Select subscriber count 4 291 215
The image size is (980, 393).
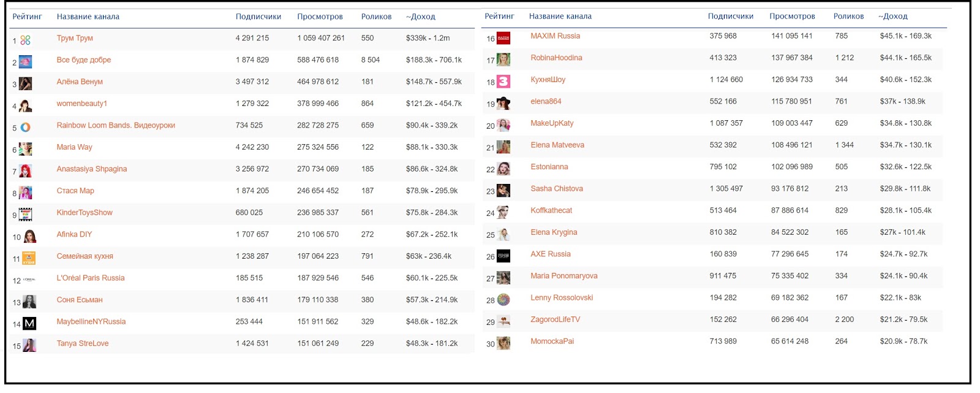point(252,38)
